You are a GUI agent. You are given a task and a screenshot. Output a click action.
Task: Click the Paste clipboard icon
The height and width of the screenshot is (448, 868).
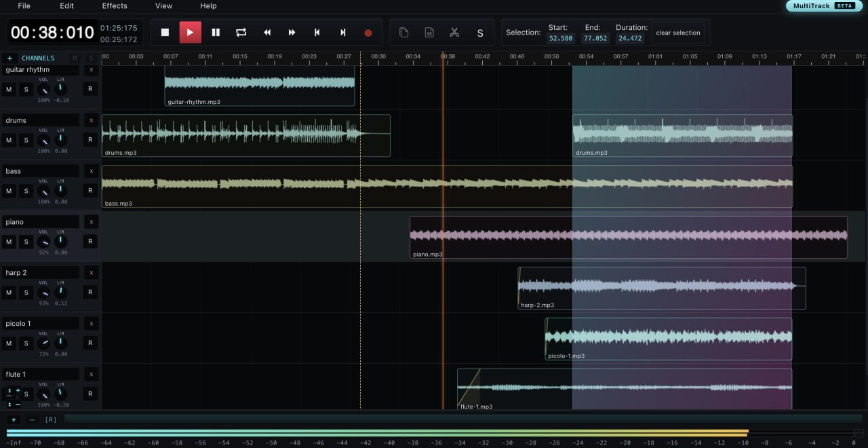[x=429, y=32]
